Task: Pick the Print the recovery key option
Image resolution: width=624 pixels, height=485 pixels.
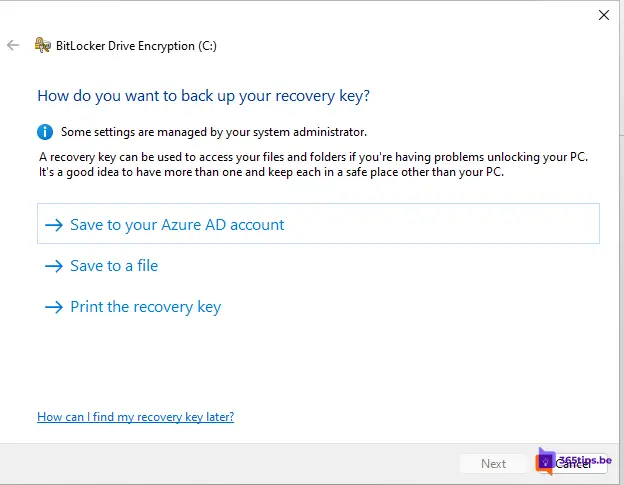Action: coord(145,307)
